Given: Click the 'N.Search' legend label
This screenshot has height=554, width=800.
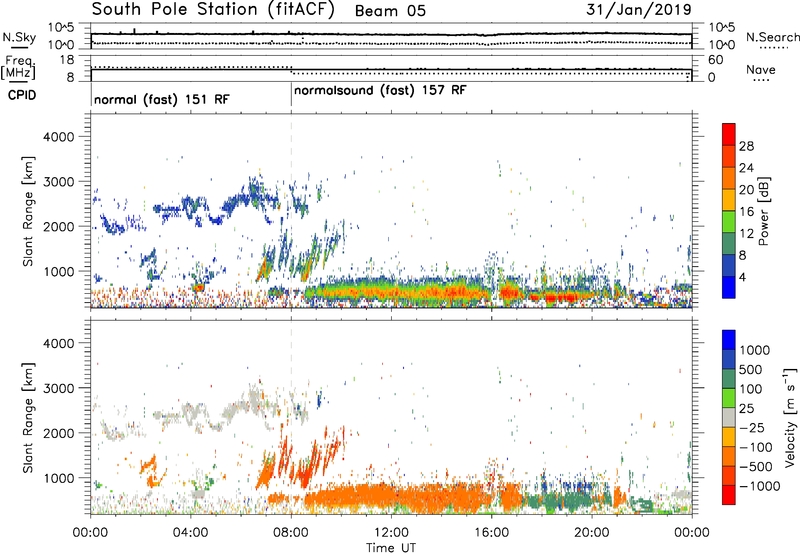Looking at the screenshot, I should coord(773,37).
